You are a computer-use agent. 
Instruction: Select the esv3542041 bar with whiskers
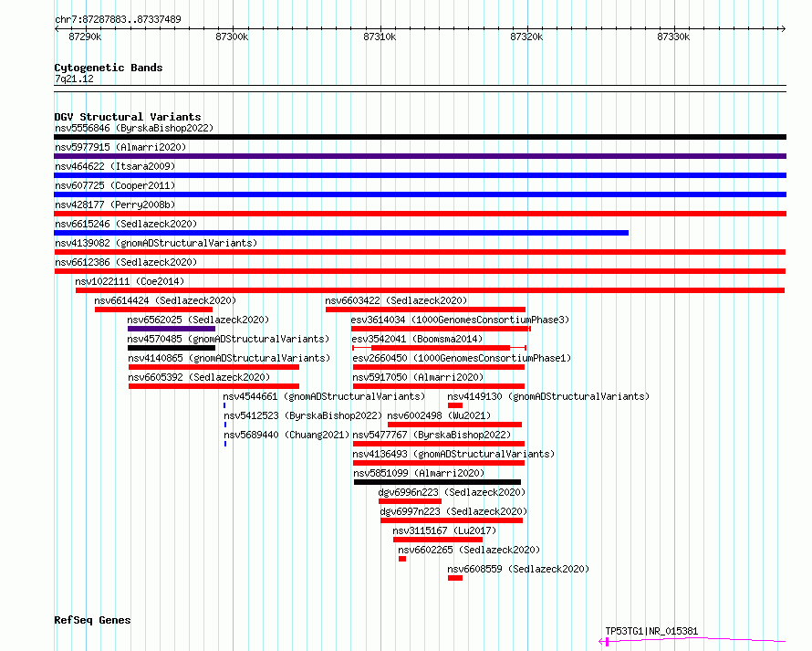coord(440,348)
